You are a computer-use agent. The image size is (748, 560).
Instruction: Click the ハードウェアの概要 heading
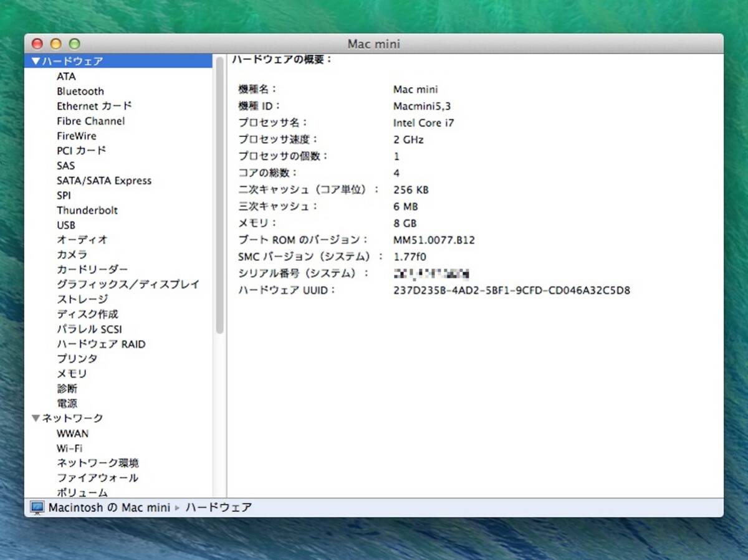coord(282,60)
